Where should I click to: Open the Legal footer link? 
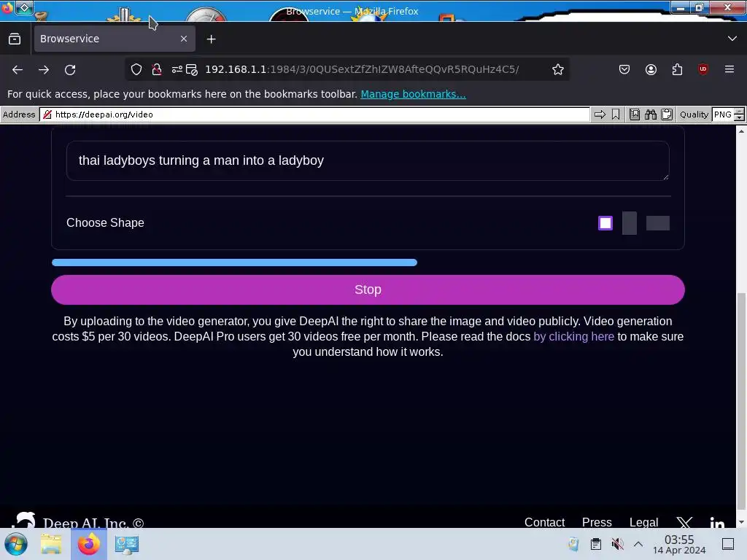point(643,522)
